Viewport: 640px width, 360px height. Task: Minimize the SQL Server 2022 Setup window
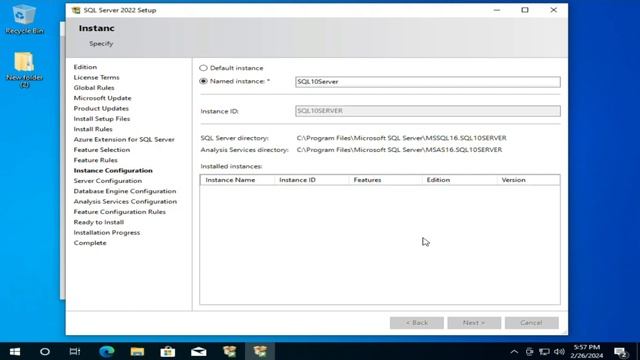(x=497, y=10)
